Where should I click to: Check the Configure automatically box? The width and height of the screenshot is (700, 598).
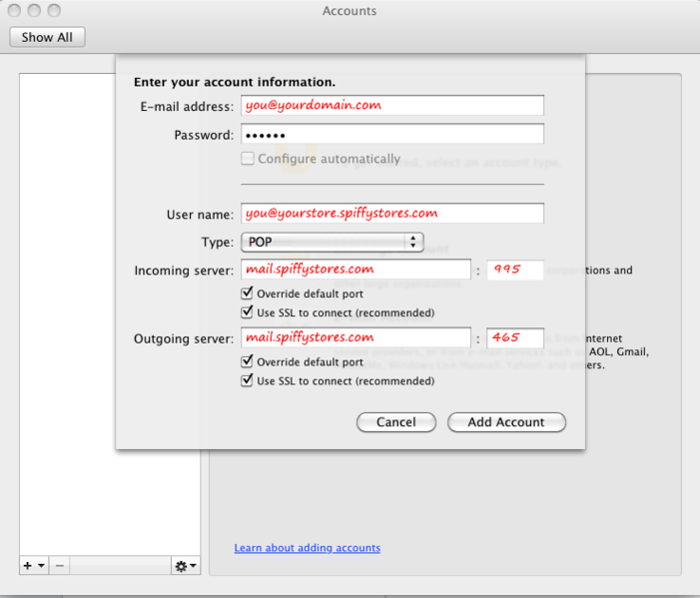[248, 159]
